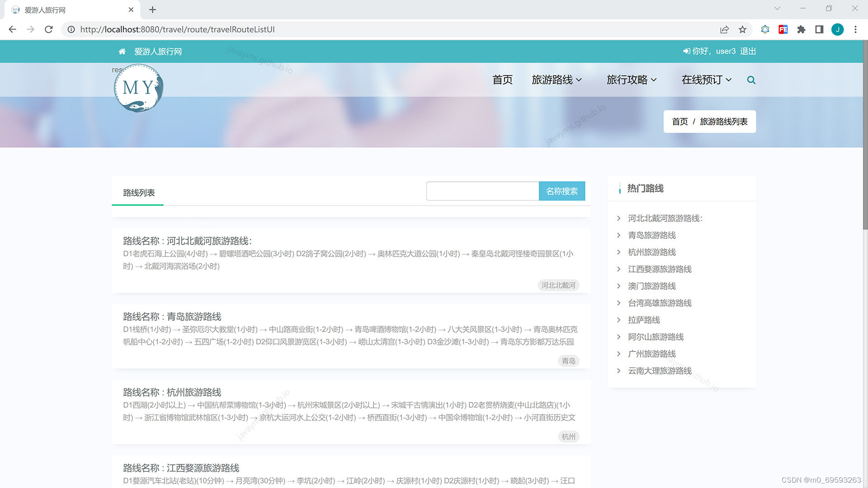Viewport: 868px width, 488px height.
Task: Open the tab search chevron
Action: coord(777,9)
